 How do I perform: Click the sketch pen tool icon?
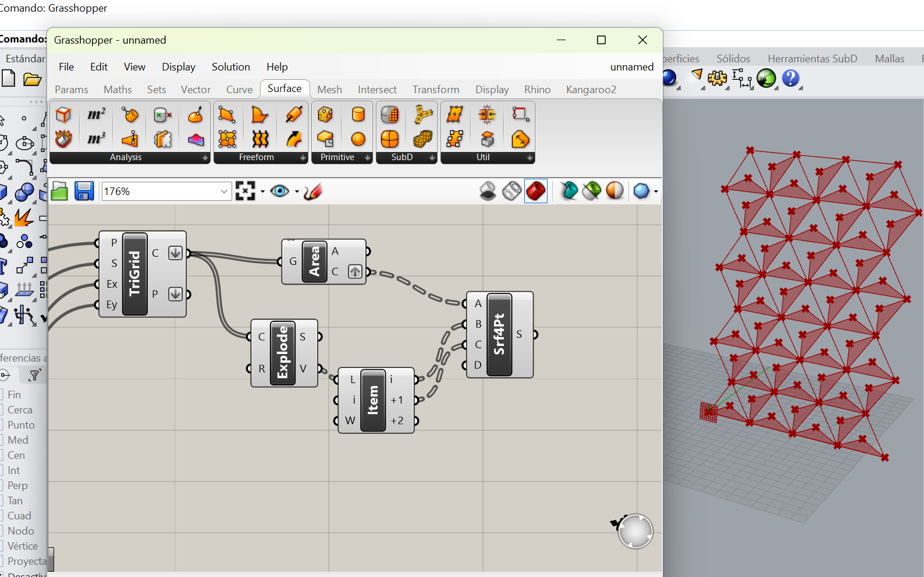click(x=313, y=192)
